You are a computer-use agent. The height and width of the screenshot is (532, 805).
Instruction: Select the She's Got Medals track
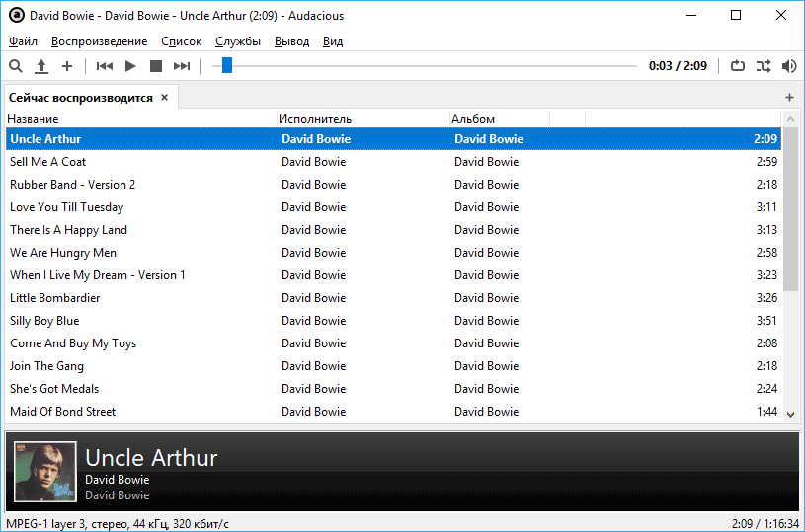pos(393,389)
